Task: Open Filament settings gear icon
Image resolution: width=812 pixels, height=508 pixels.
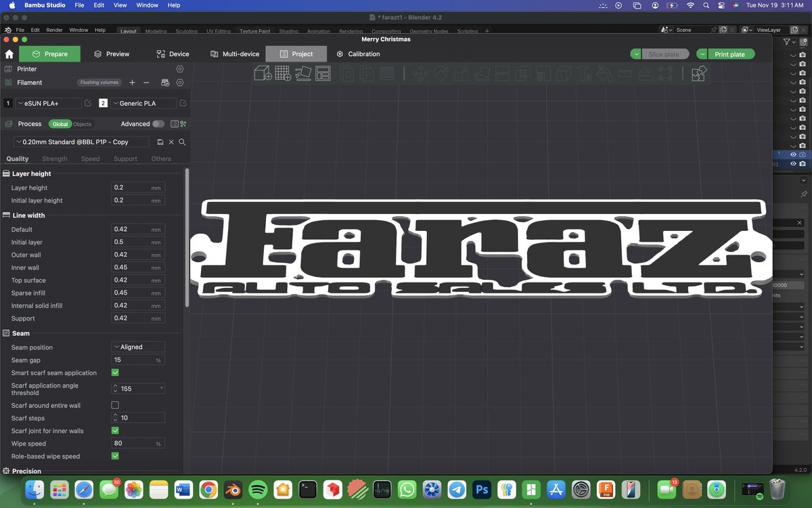Action: coord(180,83)
